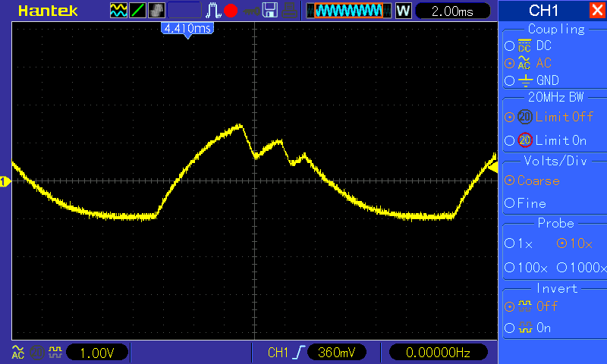Set Invert to Off

(530, 306)
